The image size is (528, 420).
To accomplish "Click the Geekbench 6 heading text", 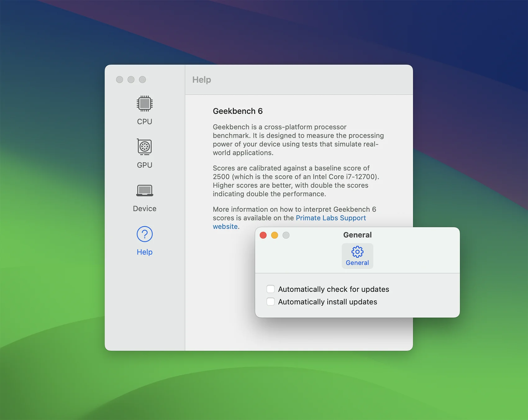I will [x=238, y=111].
